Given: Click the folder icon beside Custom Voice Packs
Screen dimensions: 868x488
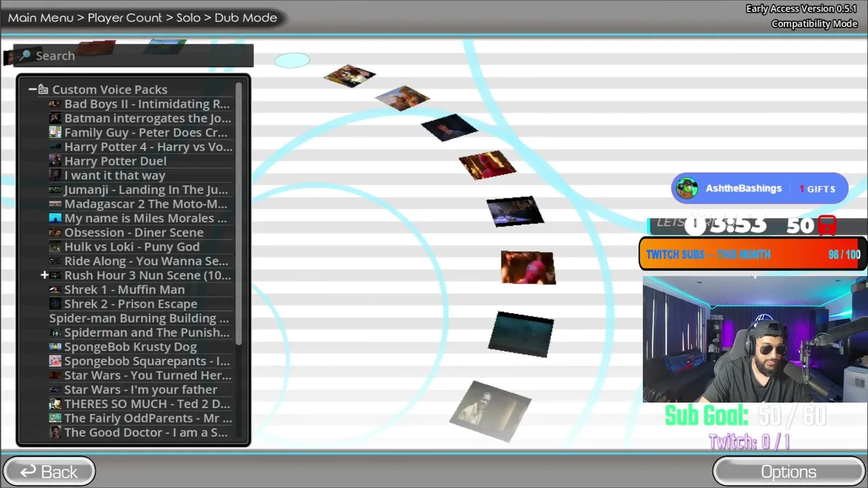Looking at the screenshot, I should pyautogui.click(x=43, y=89).
